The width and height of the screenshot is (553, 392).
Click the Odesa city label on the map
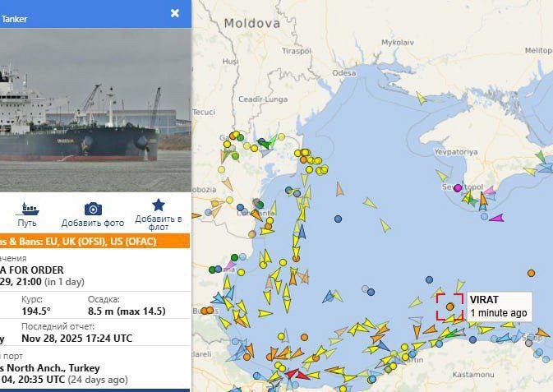344,73
